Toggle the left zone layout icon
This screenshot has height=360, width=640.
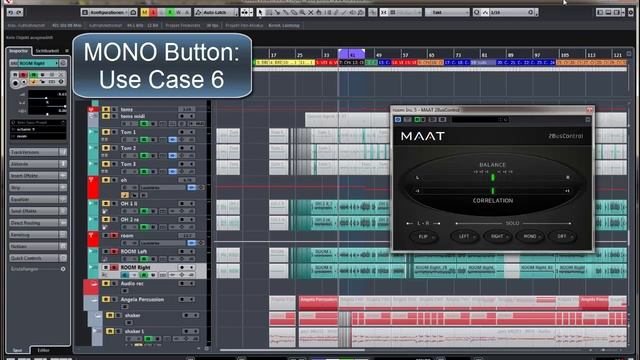pyautogui.click(x=600, y=13)
